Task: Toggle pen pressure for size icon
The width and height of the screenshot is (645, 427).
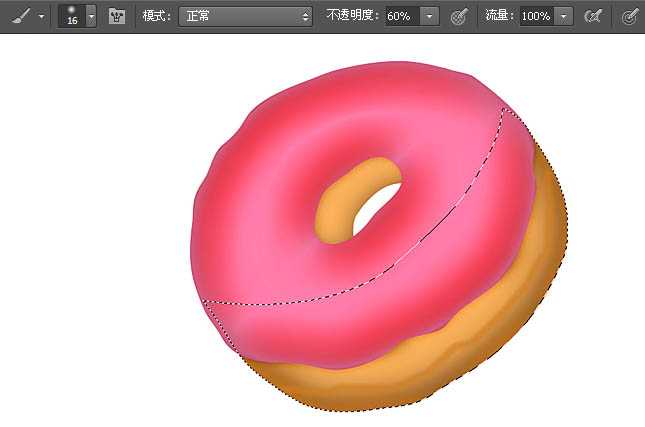Action: (630, 16)
